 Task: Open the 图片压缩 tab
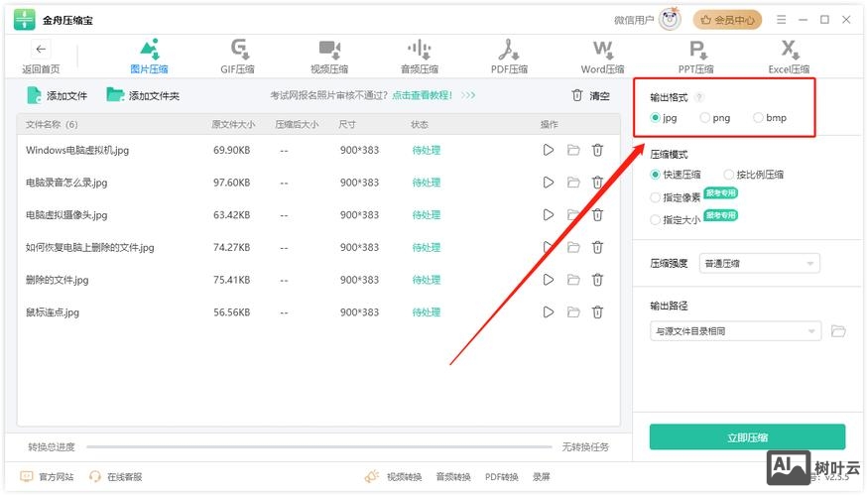coord(149,57)
